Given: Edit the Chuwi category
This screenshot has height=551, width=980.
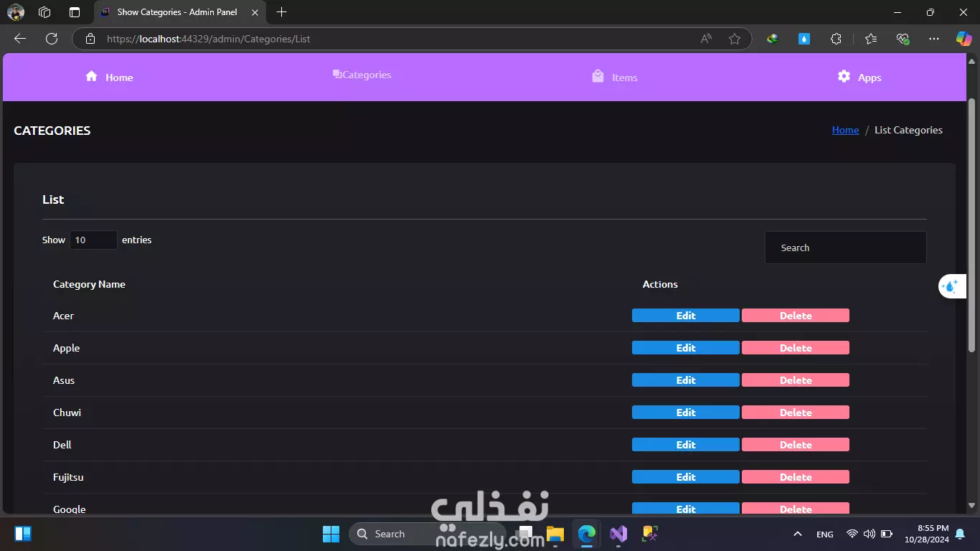Looking at the screenshot, I should 686,413.
